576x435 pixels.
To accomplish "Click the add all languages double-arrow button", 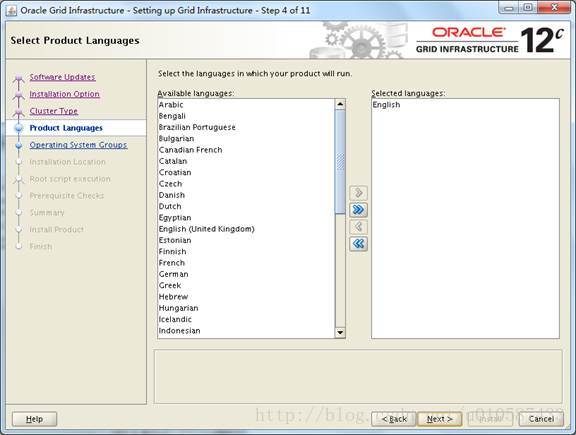I will pyautogui.click(x=358, y=209).
